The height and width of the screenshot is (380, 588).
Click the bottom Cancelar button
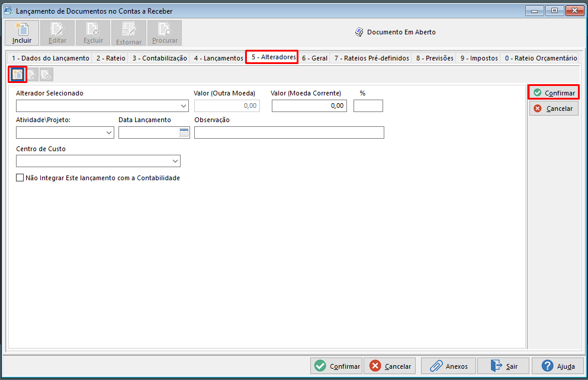coord(389,366)
